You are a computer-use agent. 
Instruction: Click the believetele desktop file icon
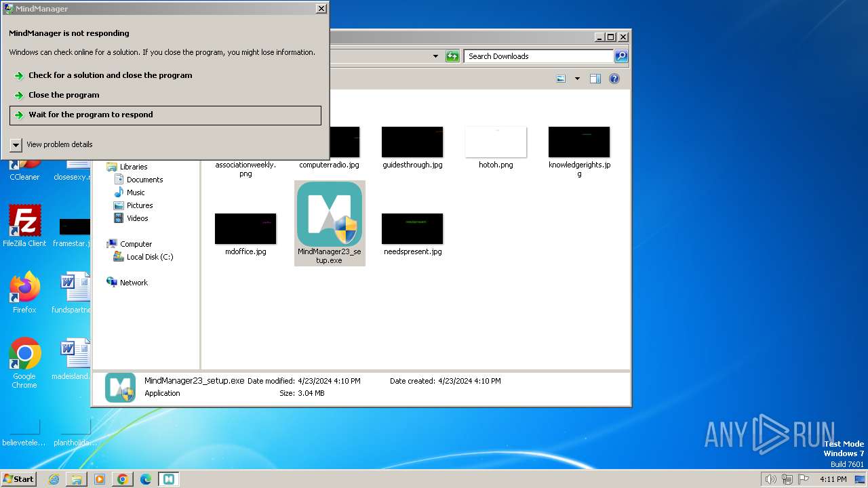click(x=23, y=432)
